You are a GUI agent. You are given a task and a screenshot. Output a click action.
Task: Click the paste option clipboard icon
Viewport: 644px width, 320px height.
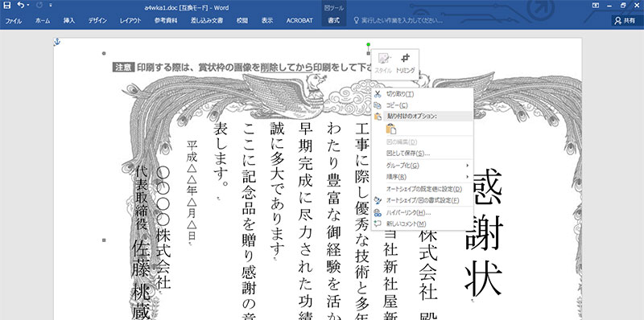391,129
